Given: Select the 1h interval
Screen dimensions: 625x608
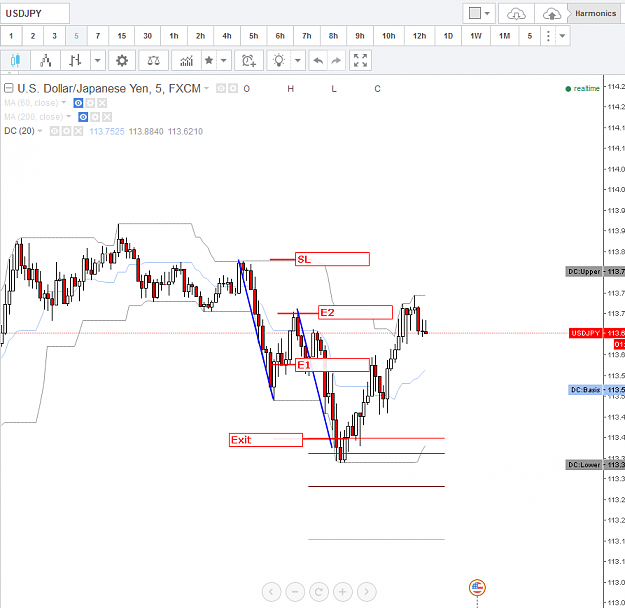Looking at the screenshot, I should 174,36.
